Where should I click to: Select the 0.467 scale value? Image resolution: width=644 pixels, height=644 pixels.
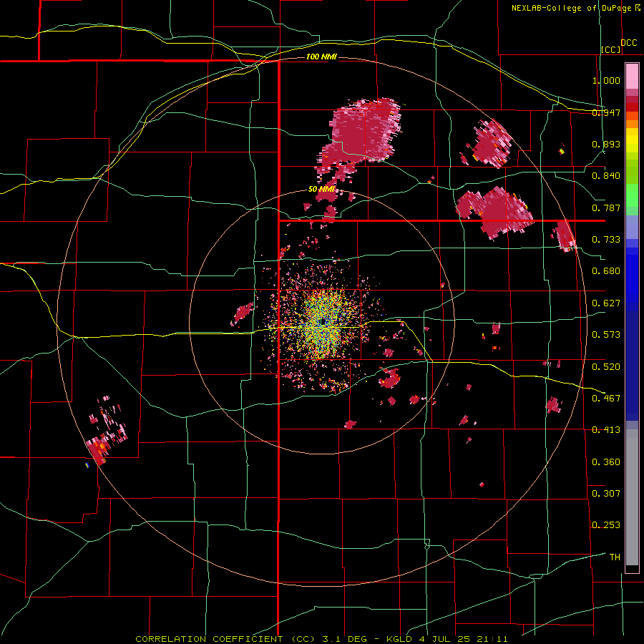point(606,399)
